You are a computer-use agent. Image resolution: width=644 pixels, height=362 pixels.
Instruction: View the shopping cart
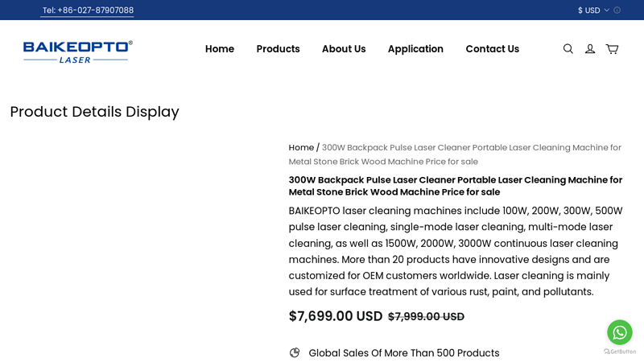pyautogui.click(x=612, y=49)
